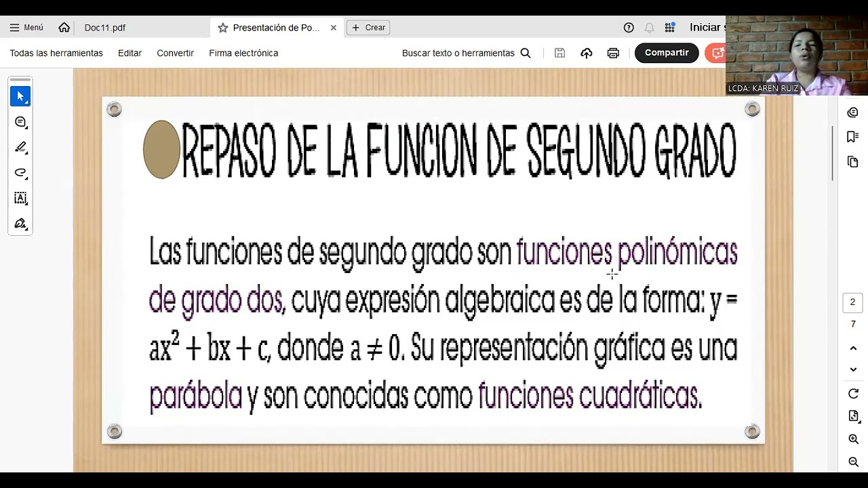Select the fill and sign pen tool

(20, 224)
